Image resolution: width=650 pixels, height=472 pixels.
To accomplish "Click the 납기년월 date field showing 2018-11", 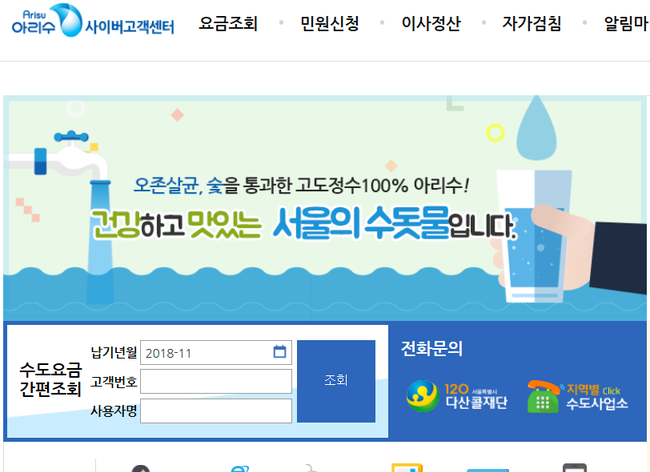I will pyautogui.click(x=216, y=352).
